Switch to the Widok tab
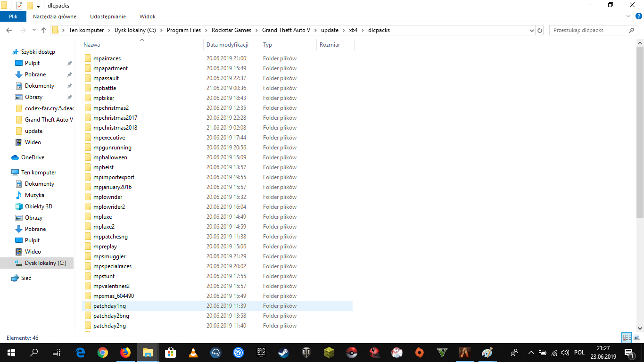644x362 pixels. pos(148,16)
